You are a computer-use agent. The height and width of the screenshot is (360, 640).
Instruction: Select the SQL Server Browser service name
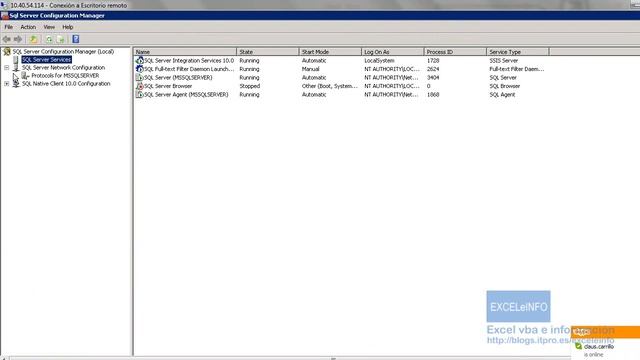click(168, 86)
